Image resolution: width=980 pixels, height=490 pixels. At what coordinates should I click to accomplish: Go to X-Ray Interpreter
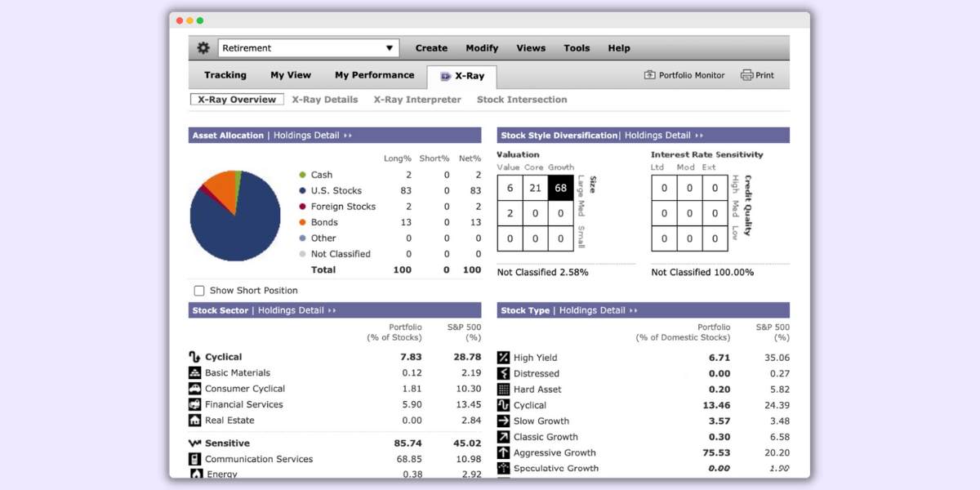pyautogui.click(x=417, y=100)
